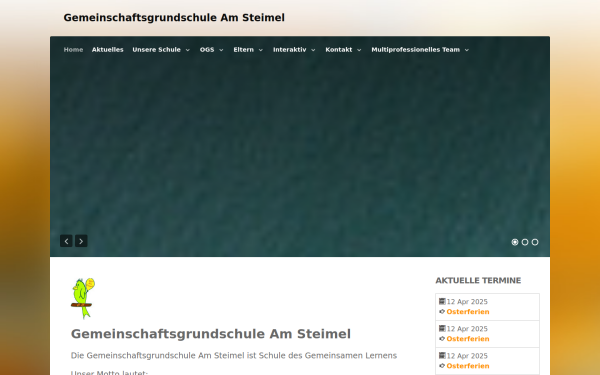Open the Eltern menu label
This screenshot has width=600, height=375.
point(243,50)
